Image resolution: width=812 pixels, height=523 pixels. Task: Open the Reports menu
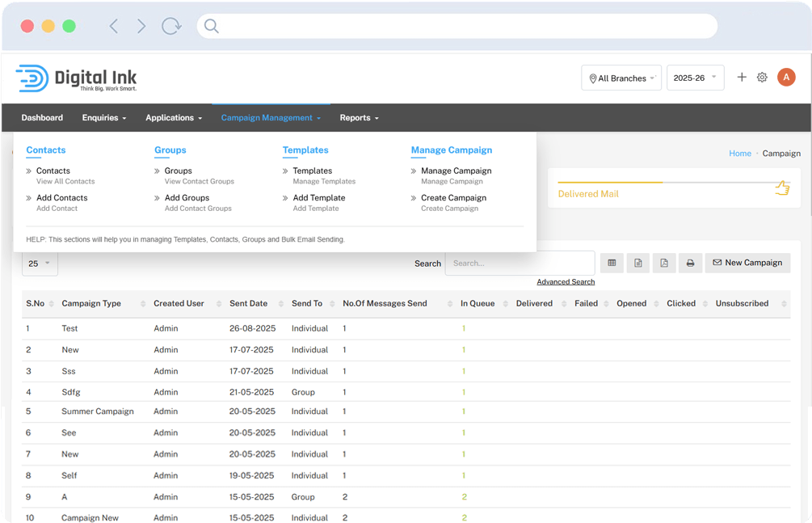(359, 118)
